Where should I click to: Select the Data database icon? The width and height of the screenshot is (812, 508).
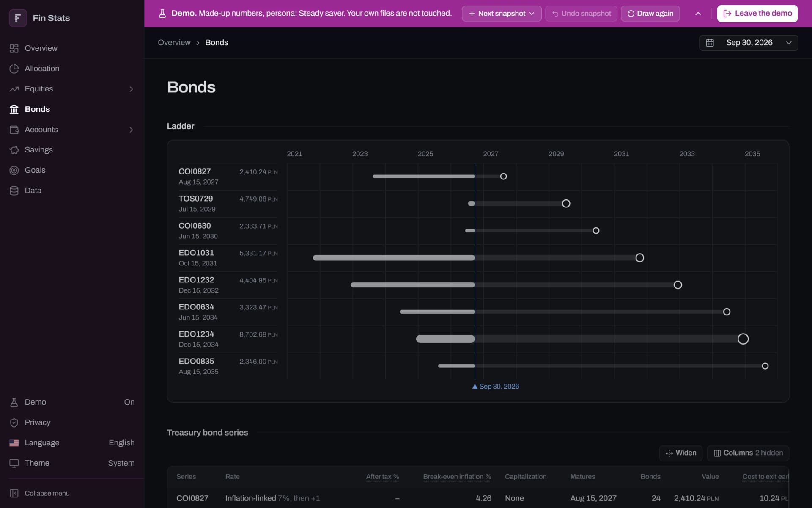(x=14, y=190)
